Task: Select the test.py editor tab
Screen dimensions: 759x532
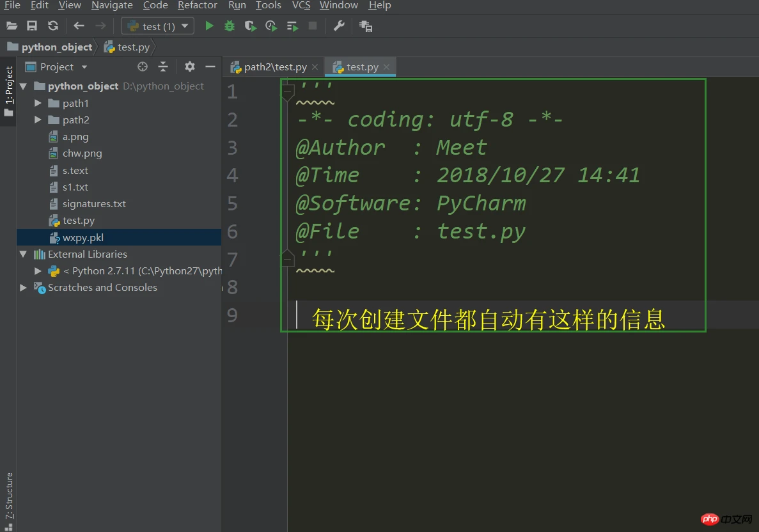Action: coord(360,66)
